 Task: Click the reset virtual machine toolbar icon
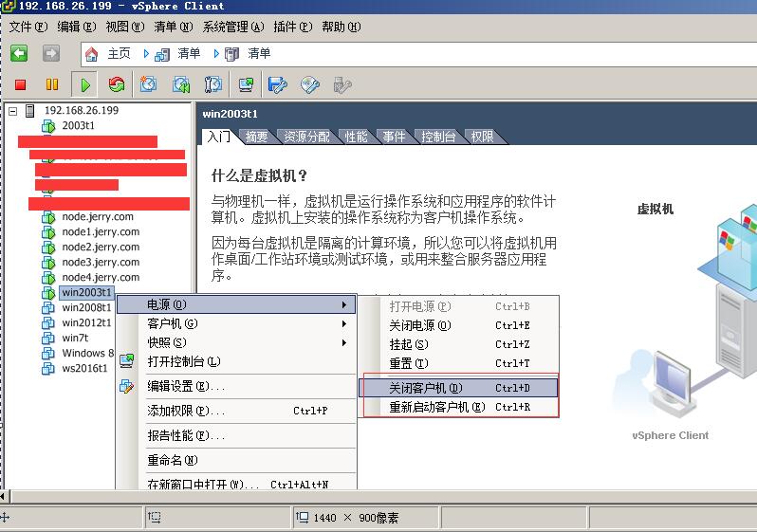(117, 85)
